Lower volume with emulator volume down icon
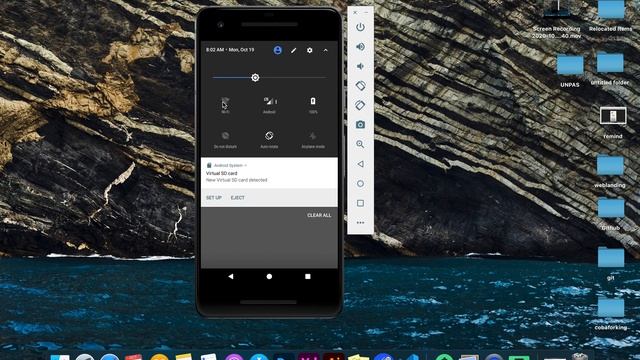640x360 pixels. coord(360,66)
